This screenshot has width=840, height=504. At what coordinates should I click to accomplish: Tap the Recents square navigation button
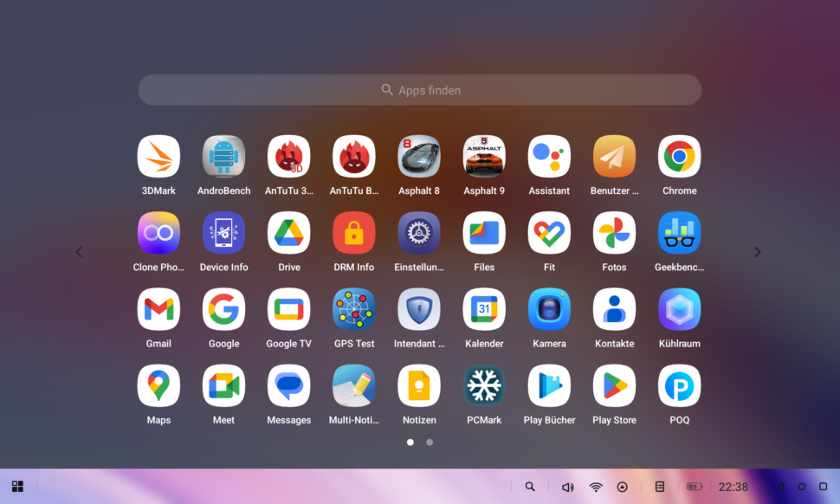tap(824, 487)
